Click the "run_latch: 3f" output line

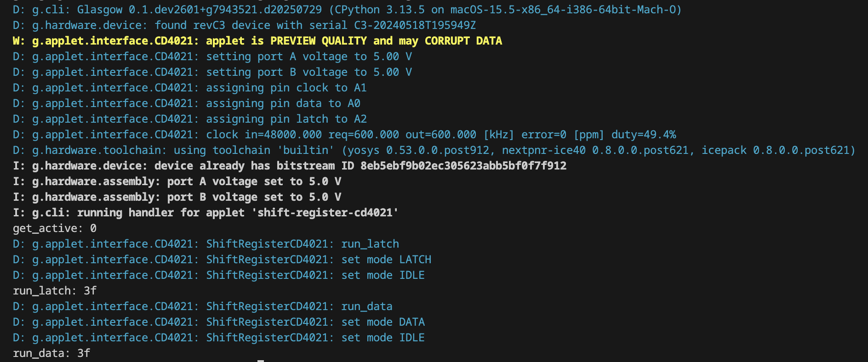click(55, 291)
